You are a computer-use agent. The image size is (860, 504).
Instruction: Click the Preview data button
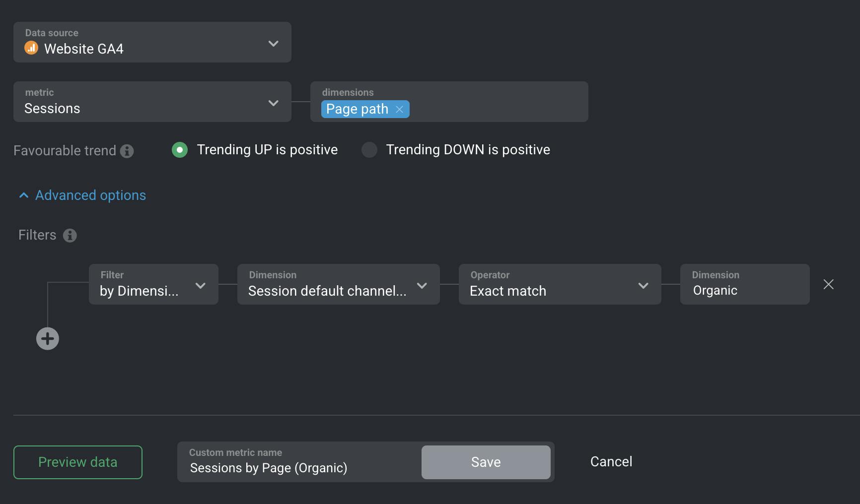tap(78, 462)
